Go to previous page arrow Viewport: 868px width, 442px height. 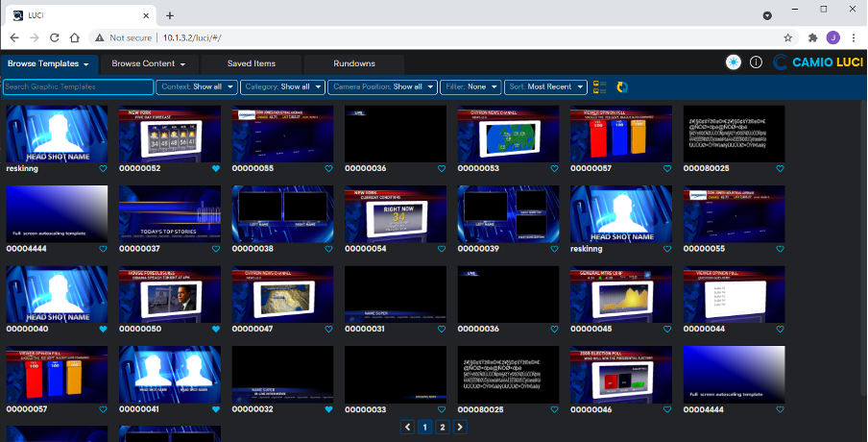[x=407, y=427]
